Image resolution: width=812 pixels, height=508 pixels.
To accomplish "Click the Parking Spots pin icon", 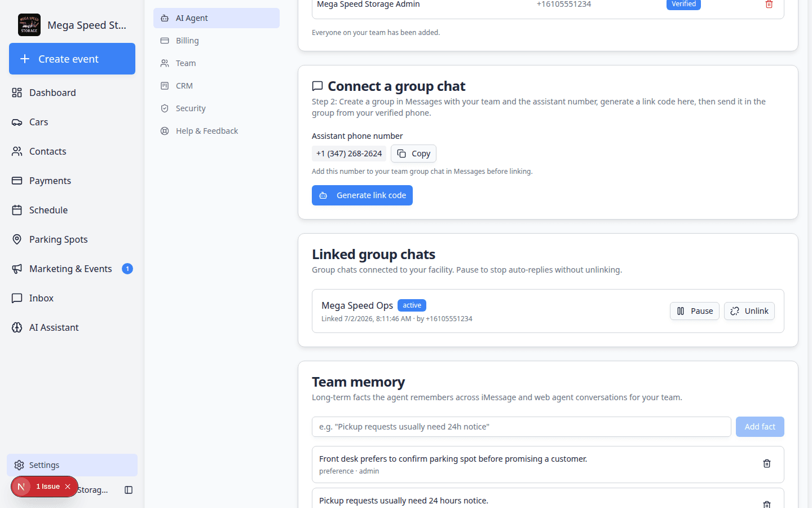I will click(17, 239).
